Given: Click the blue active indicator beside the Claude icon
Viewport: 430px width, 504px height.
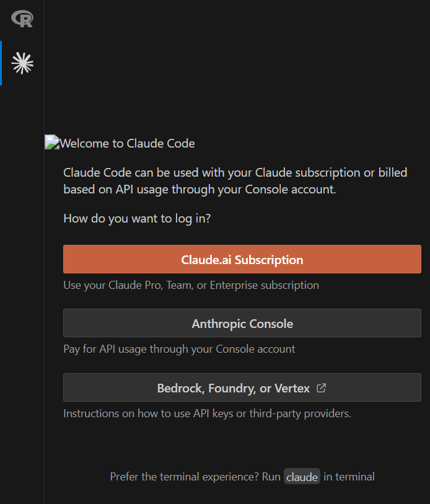Looking at the screenshot, I should [1, 63].
